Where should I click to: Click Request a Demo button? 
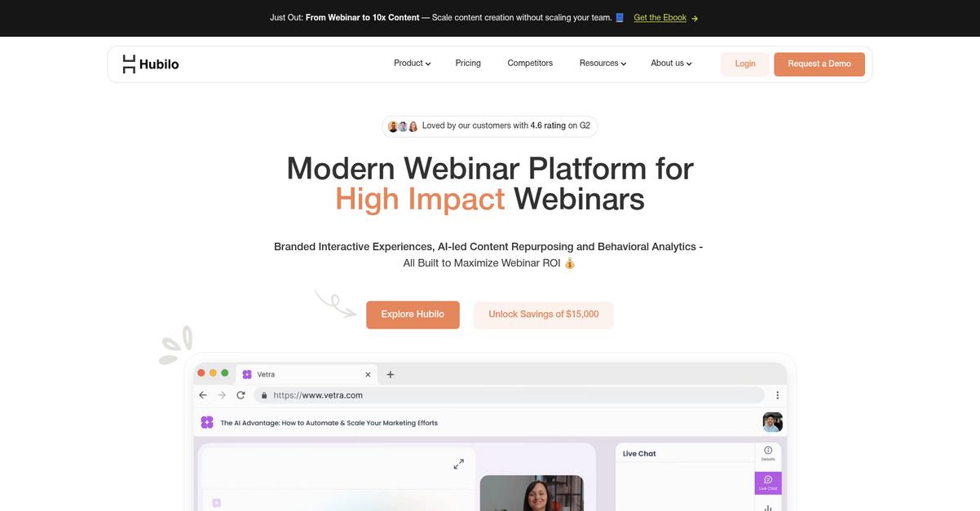[x=819, y=64]
